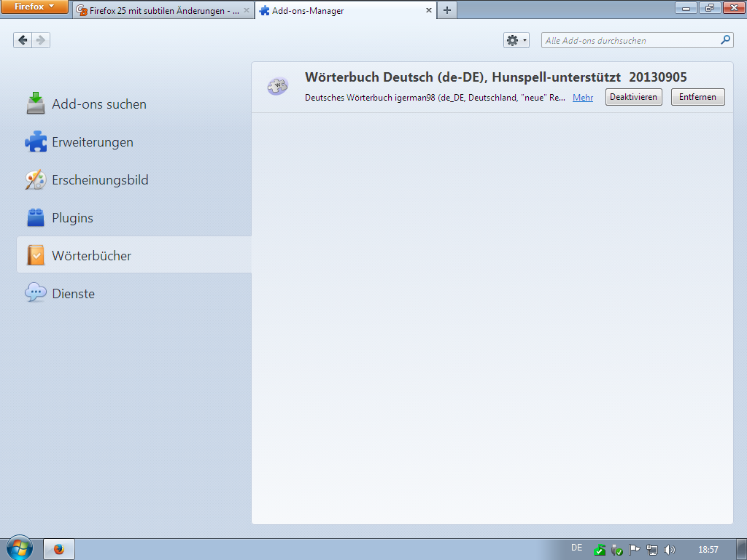Open the Action Center flag tray icon
Image resolution: width=747 pixels, height=560 pixels.
tap(634, 550)
